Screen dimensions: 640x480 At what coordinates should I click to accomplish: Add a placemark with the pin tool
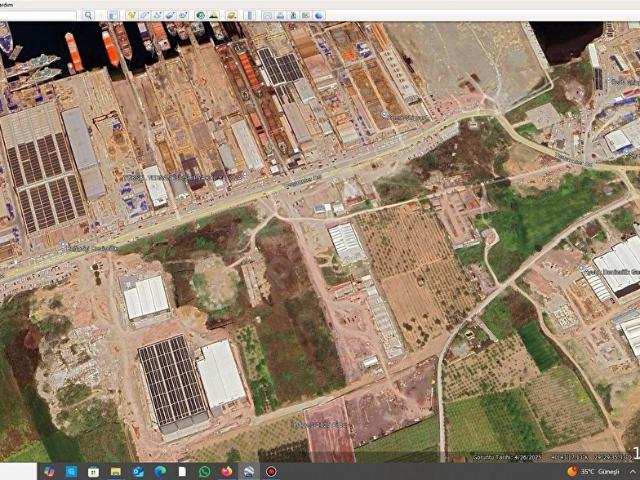pos(132,16)
